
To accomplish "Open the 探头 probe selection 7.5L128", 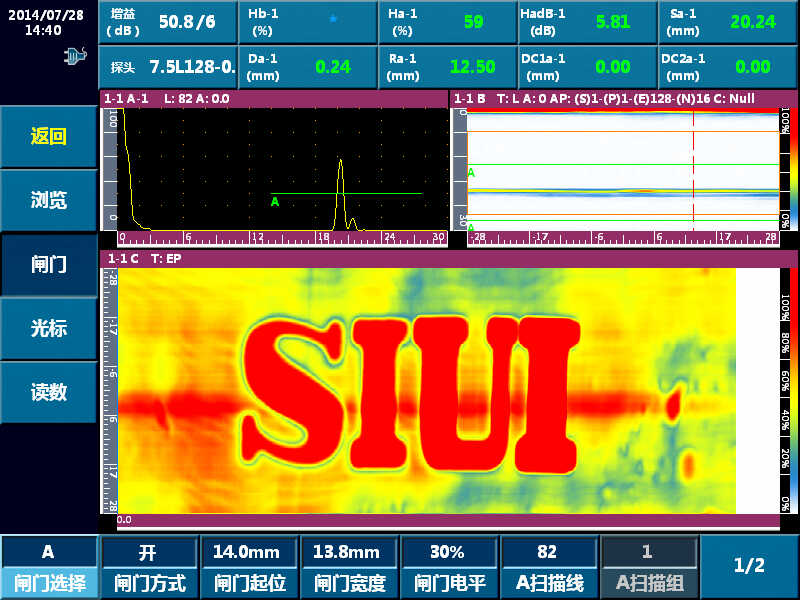I will click(168, 67).
